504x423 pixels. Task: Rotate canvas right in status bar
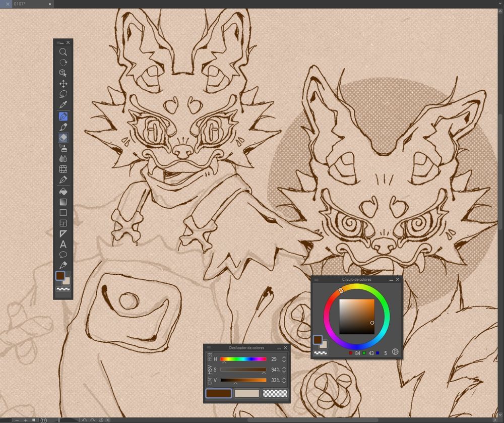(93, 420)
